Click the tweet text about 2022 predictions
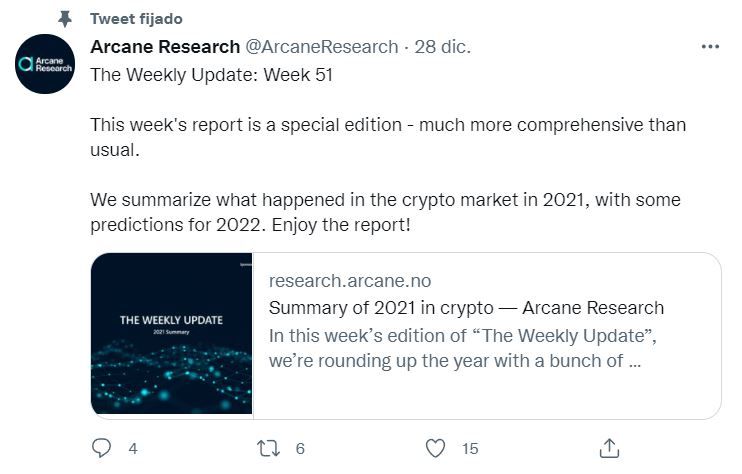The height and width of the screenshot is (474, 742). point(385,212)
